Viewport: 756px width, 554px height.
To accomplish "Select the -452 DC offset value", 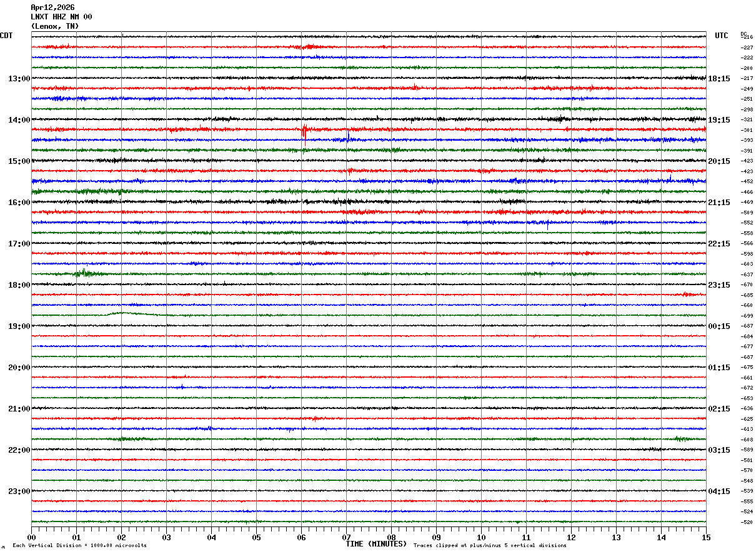I will click(x=747, y=181).
